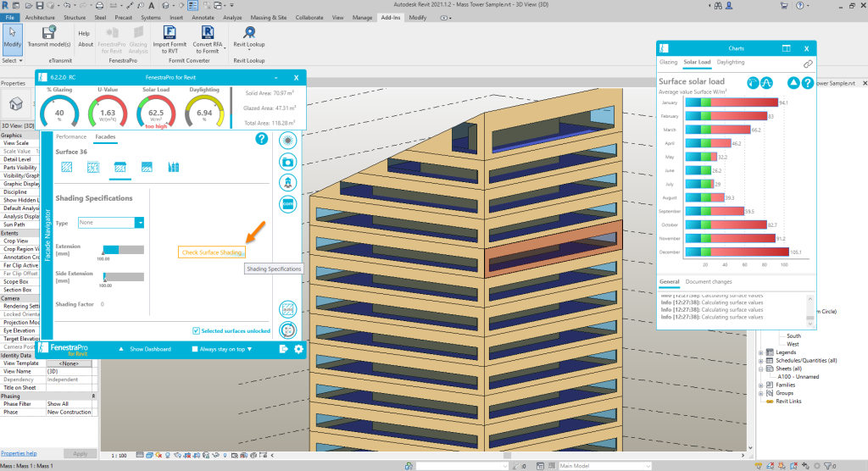
Task: Click the Open folder icon in quick access toolbar
Action: pyautogui.click(x=27, y=6)
